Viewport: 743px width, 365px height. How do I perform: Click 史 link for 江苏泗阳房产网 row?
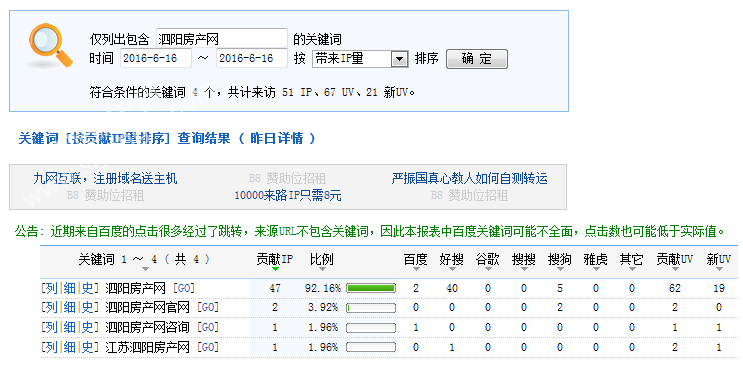tap(88, 348)
